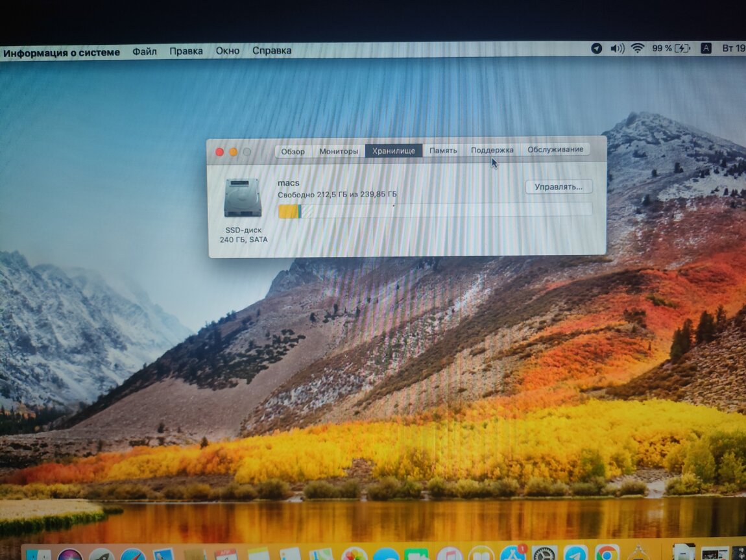This screenshot has height=560, width=746.
Task: Switch to the Обслуживание tab
Action: 555,149
